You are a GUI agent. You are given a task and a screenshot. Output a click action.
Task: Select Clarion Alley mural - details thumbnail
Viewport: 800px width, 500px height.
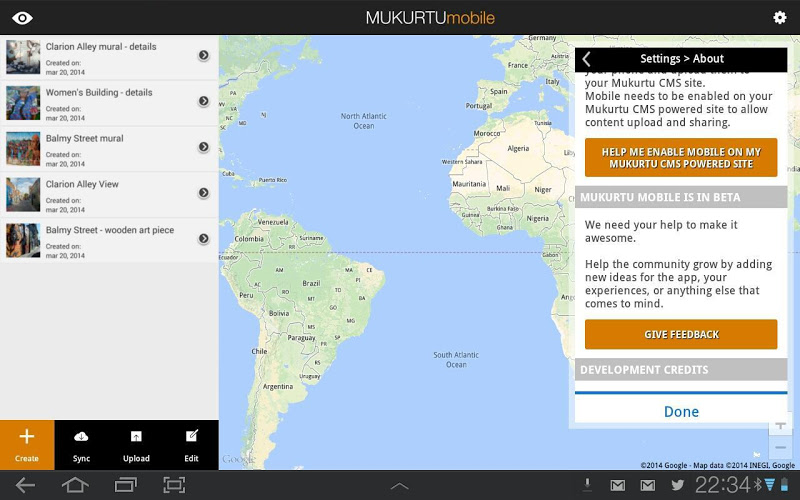tap(23, 57)
